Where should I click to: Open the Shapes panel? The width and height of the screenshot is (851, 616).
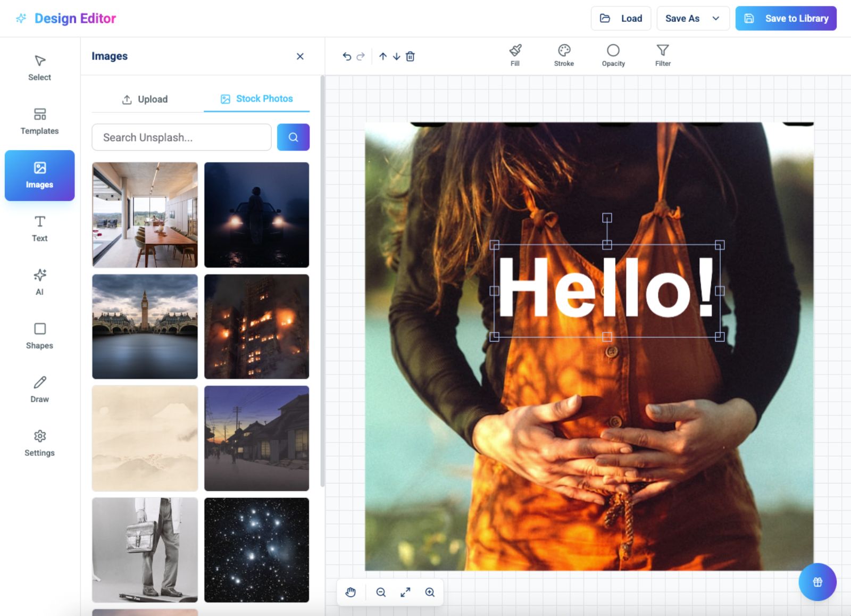click(39, 335)
